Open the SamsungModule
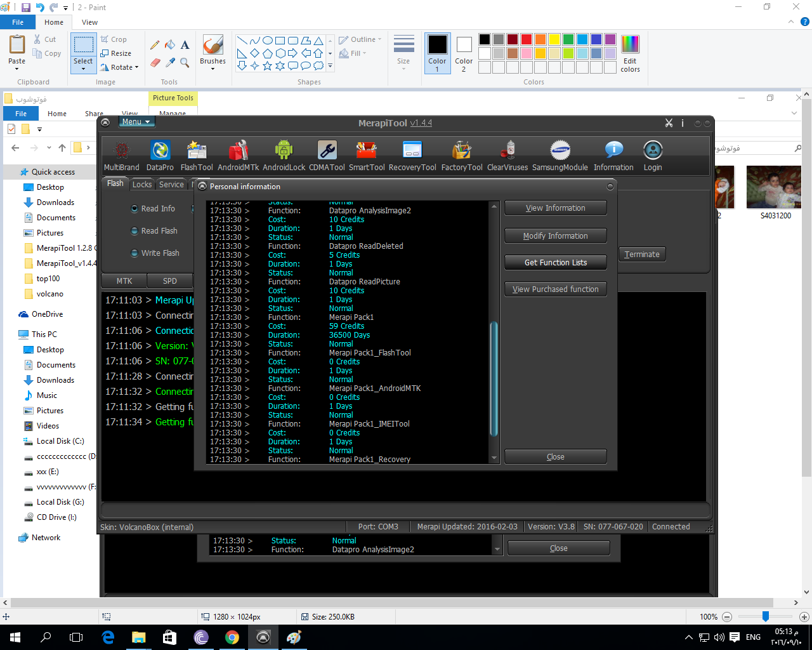The width and height of the screenshot is (812, 650). coord(560,156)
